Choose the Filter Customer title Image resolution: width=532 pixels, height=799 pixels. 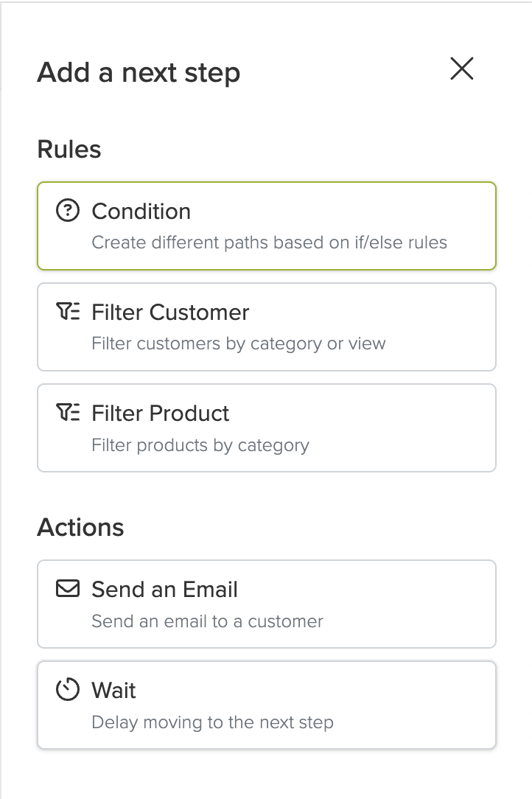click(170, 313)
